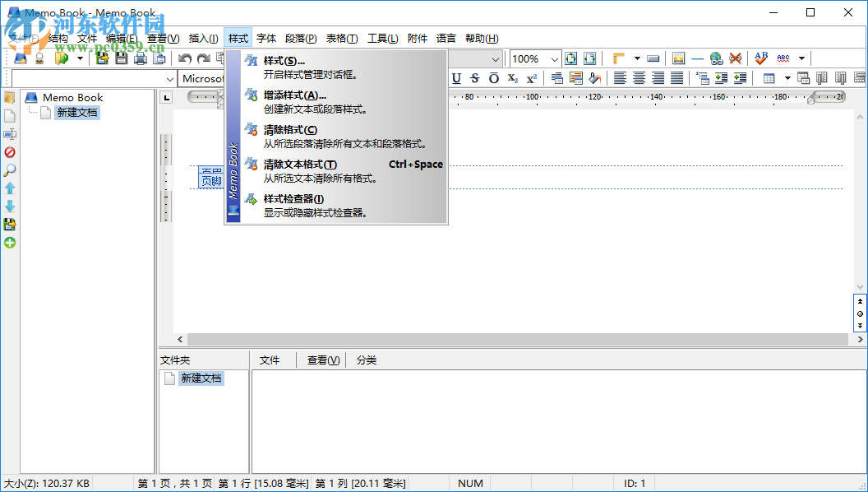868x492 pixels.
Task: Toggle overline formatting
Action: [494, 78]
